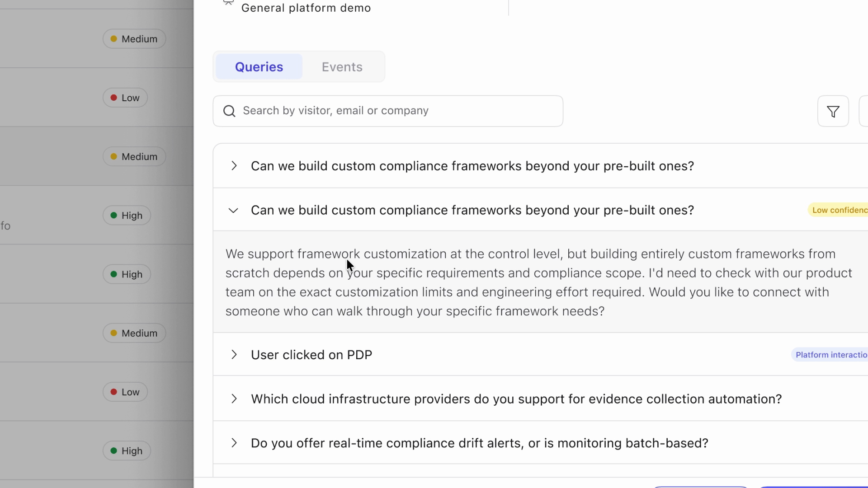The width and height of the screenshot is (868, 488).
Task: Click the green dot on the first High badge
Action: click(114, 216)
